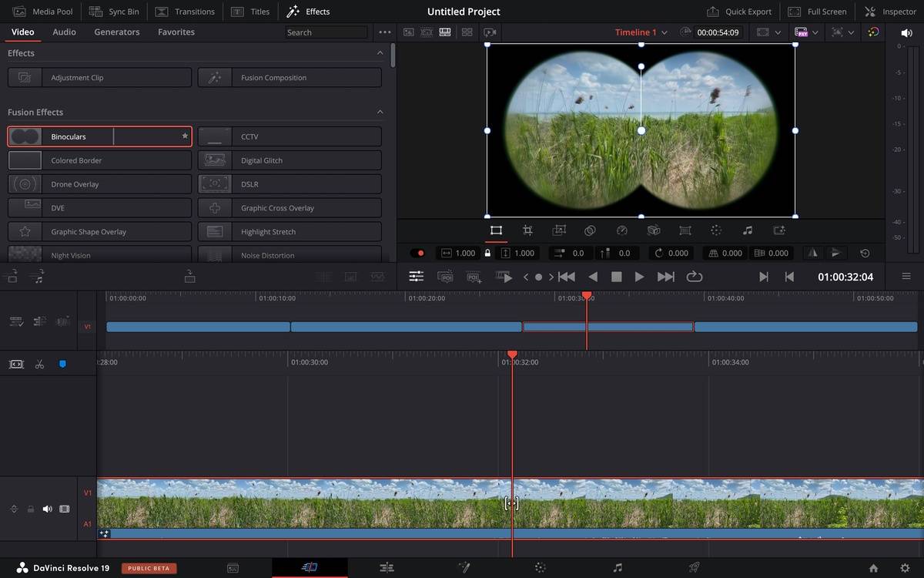Open the Edit page icon
The width and height of the screenshot is (924, 578).
pos(387,568)
